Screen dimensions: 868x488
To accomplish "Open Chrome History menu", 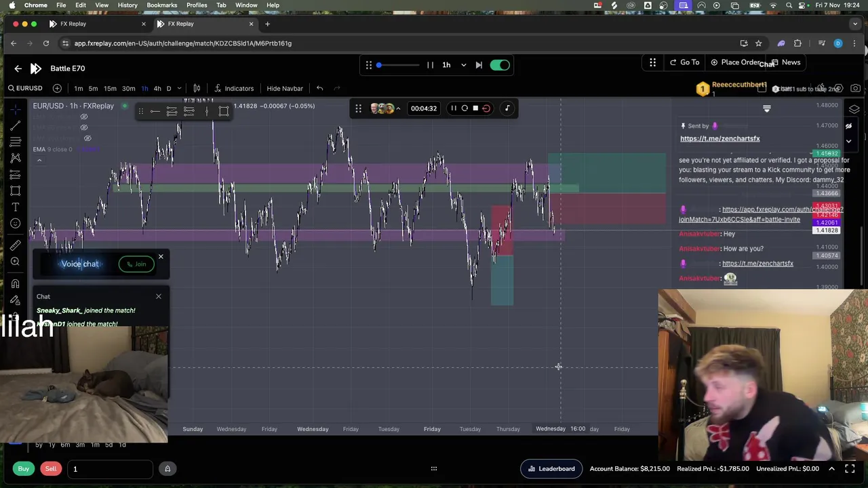I will [127, 5].
